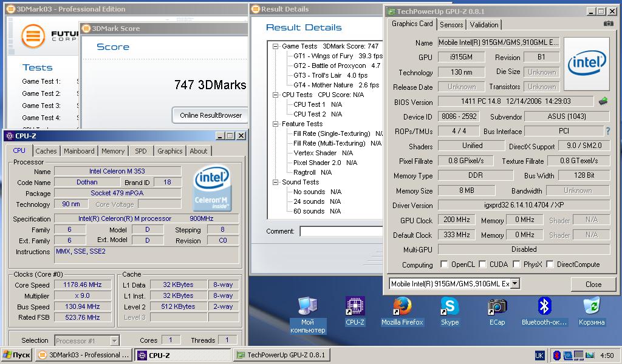Open the Bluetooth desktop icon

coord(544,311)
